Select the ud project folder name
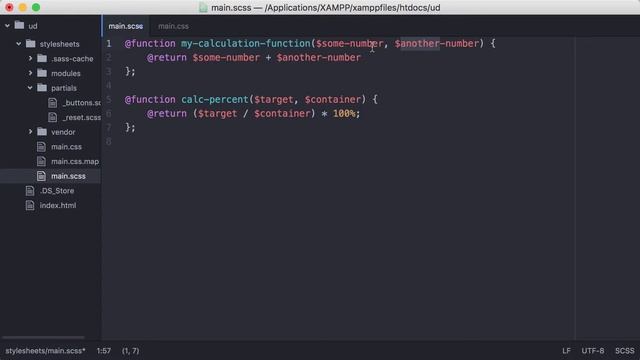 [33, 26]
